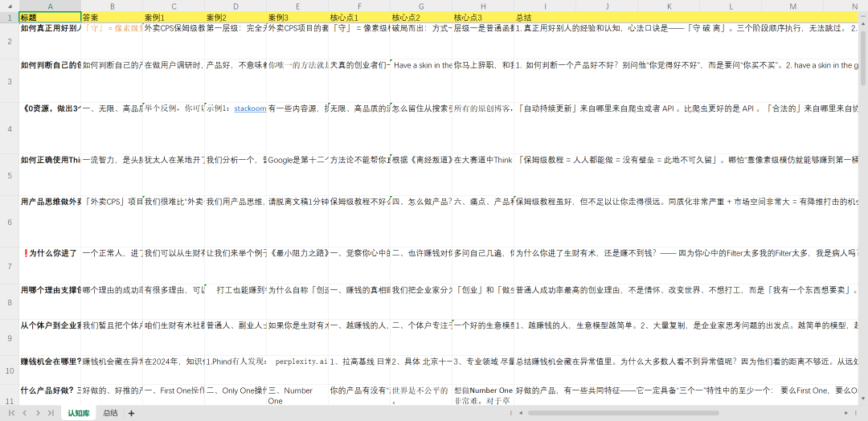
Task: Select the 核心点3 header cell
Action: coord(483,17)
